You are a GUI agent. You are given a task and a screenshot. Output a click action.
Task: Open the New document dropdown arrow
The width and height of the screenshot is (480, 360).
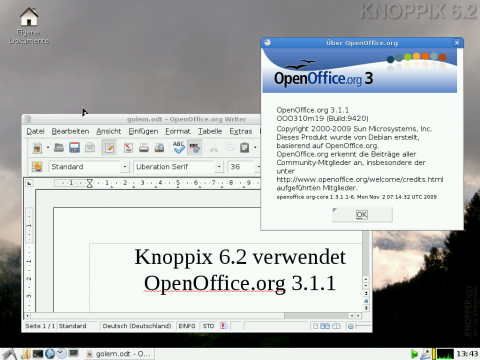[48, 147]
